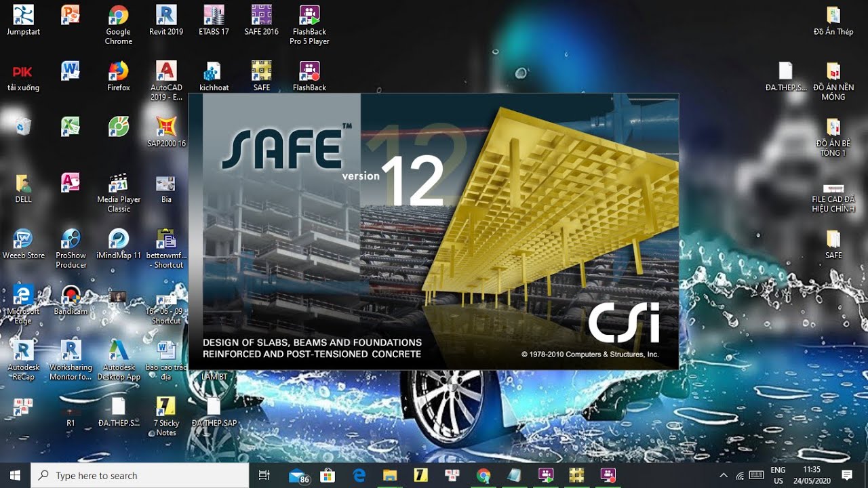868x488 pixels.
Task: Open the Action Center notifications icon
Action: [x=846, y=475]
